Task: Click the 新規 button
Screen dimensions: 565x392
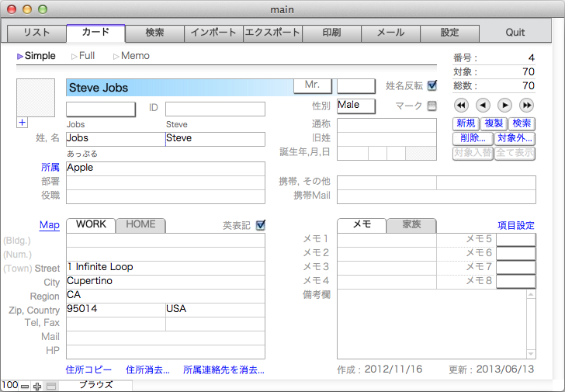Action: coord(466,124)
